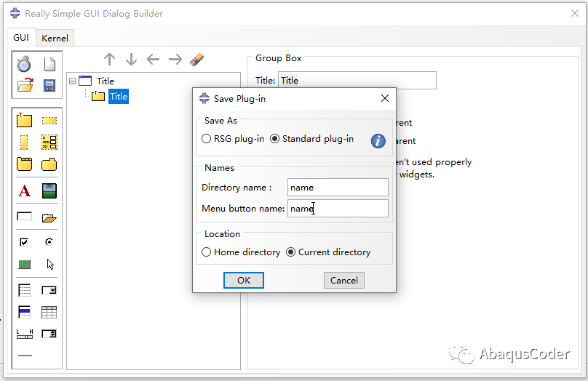The image size is (588, 381).
Task: Move widget left with left arrow
Action: [153, 59]
